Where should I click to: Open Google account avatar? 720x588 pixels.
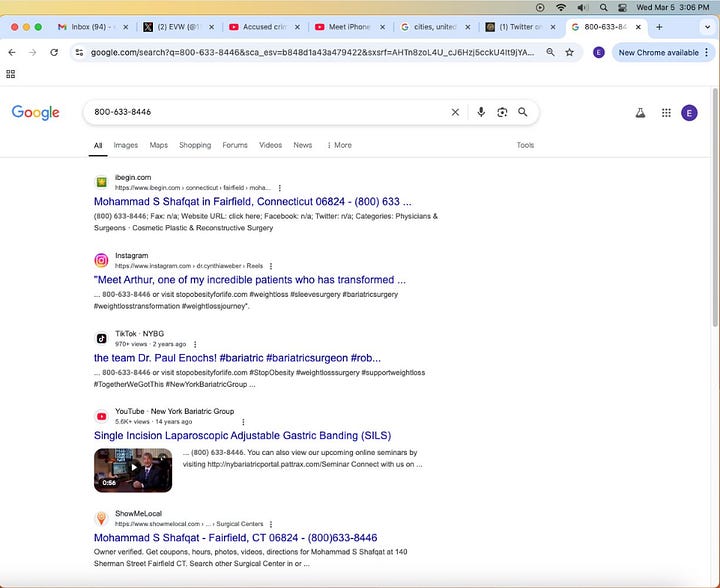point(689,112)
